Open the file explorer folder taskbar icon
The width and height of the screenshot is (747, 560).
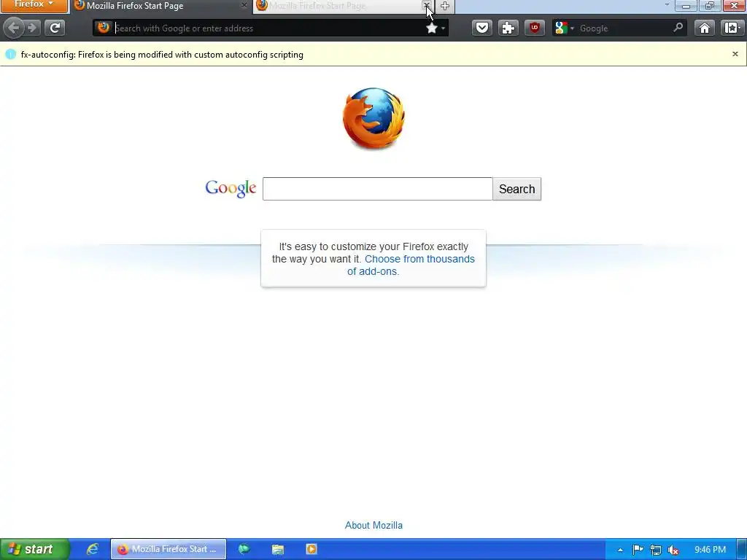pos(278,549)
